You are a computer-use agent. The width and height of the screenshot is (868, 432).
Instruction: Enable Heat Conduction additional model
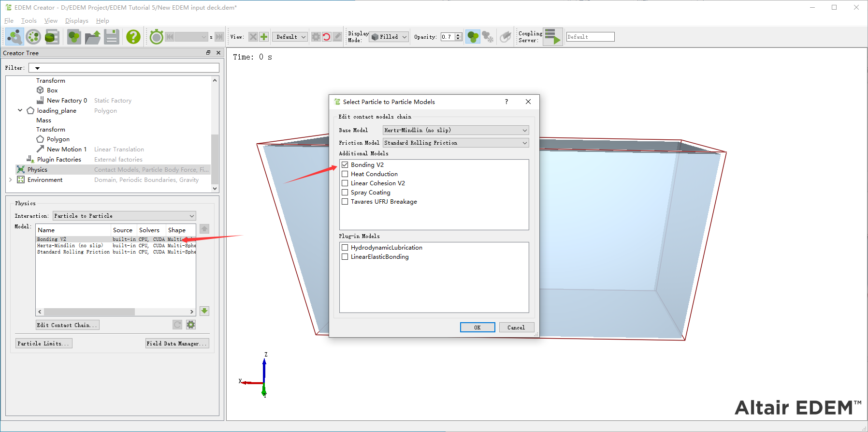(345, 174)
